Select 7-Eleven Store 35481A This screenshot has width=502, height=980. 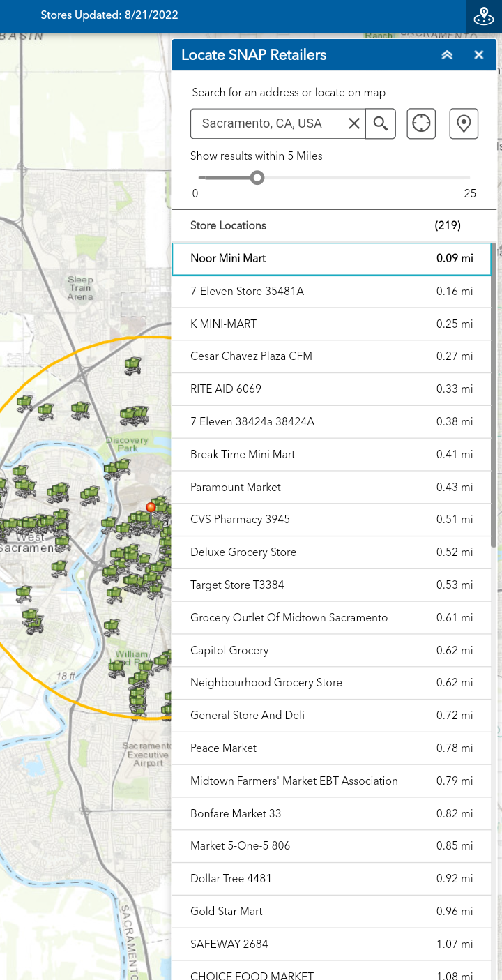point(332,292)
